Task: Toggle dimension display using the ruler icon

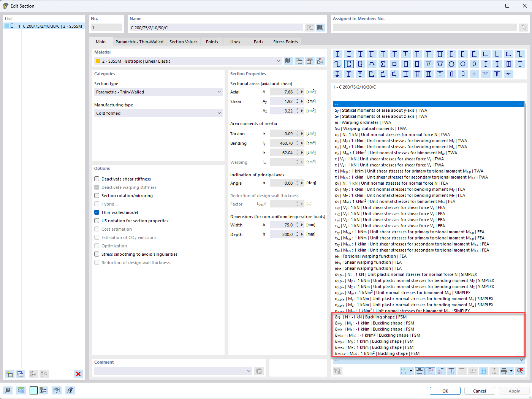Action: (x=420, y=371)
